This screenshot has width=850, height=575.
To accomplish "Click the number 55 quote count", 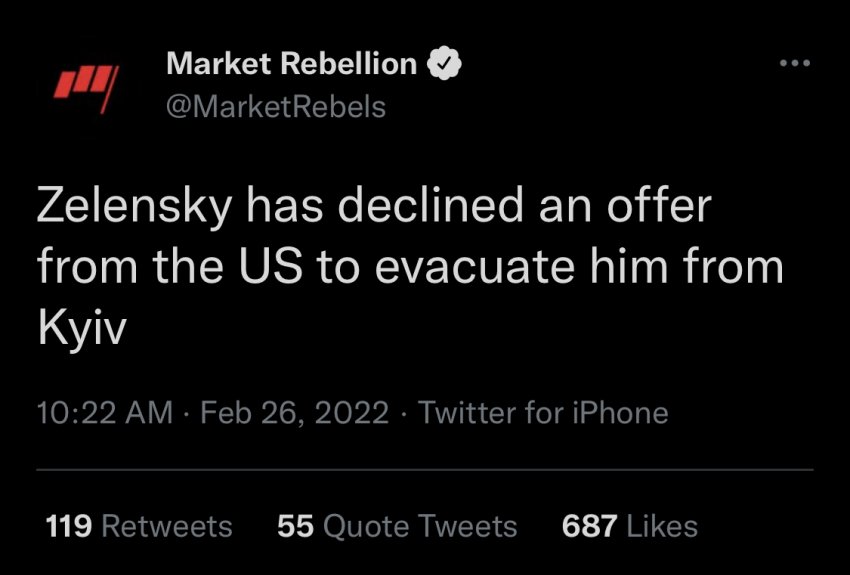I will click(296, 526).
